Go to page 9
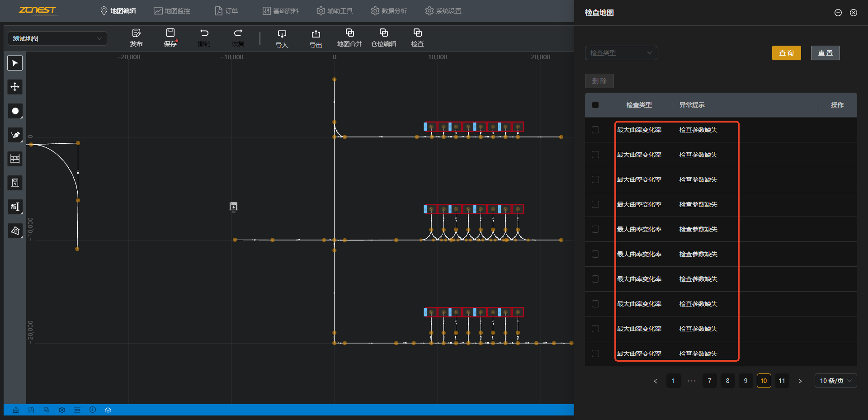This screenshot has height=420, width=868. click(x=745, y=381)
